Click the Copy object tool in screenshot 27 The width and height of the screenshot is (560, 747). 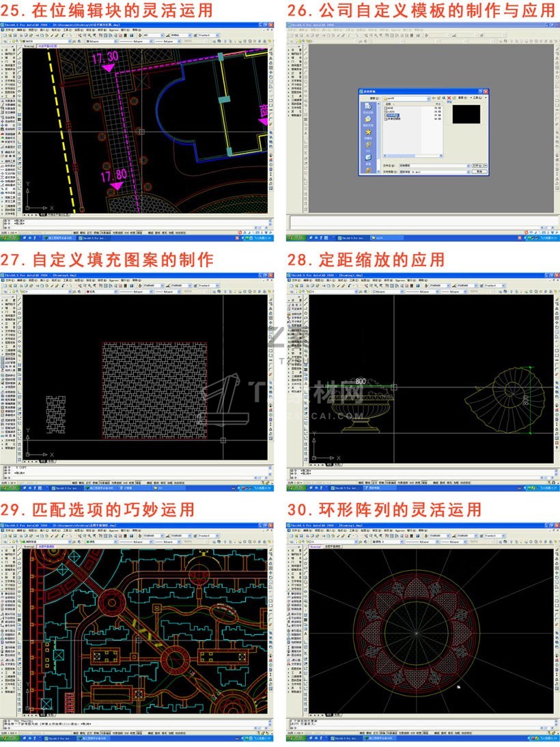(x=270, y=303)
